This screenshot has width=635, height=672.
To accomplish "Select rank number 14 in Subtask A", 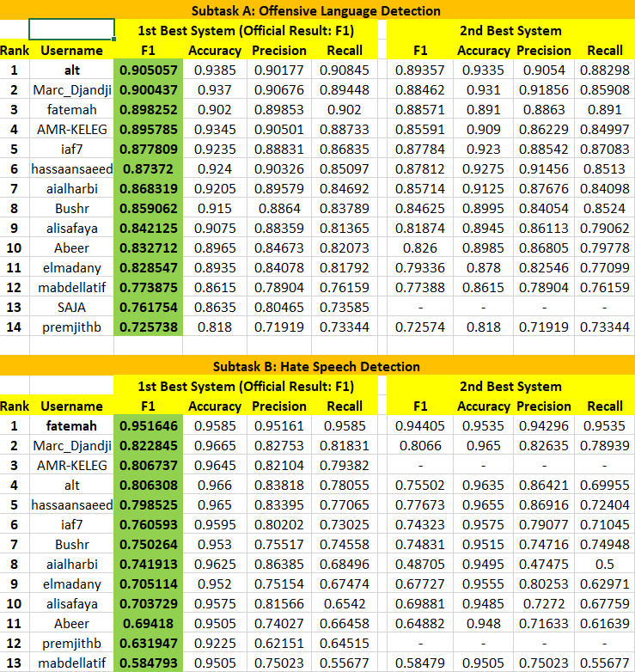I will coord(14,327).
